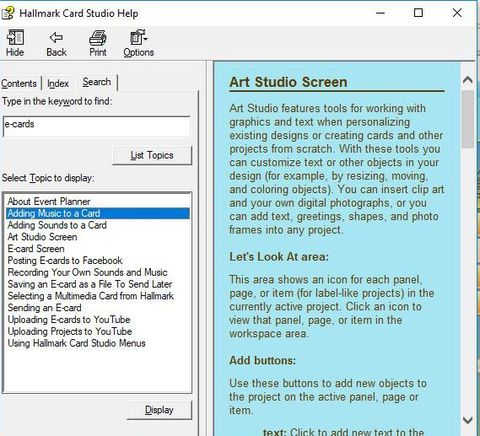Print the current help topic
The image size is (480, 436).
tap(98, 43)
